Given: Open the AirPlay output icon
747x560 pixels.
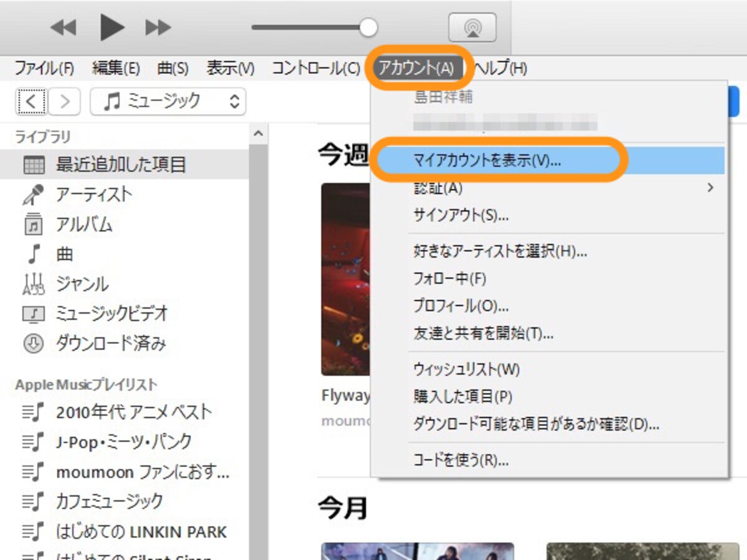Looking at the screenshot, I should point(472,27).
